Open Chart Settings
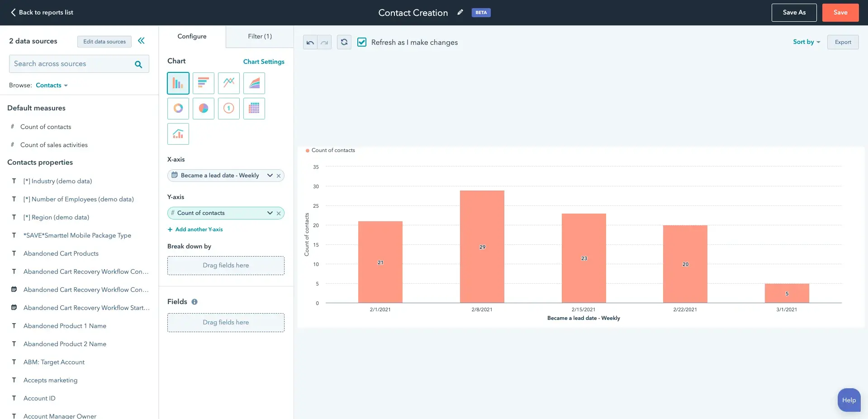The image size is (868, 419). tap(264, 62)
